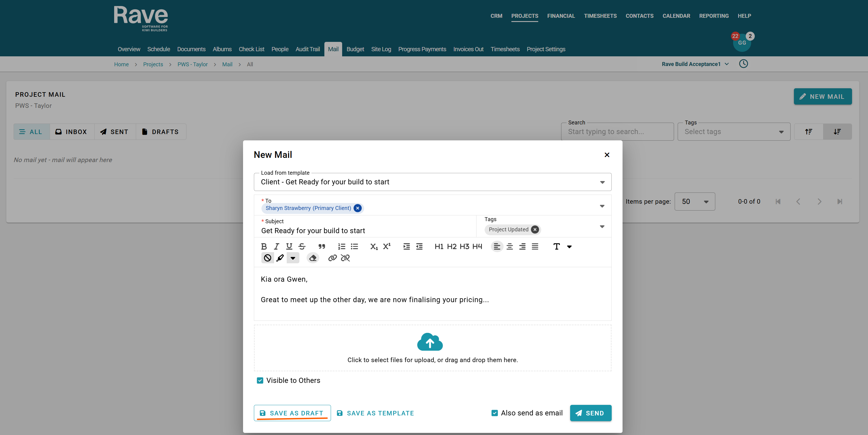Expand the To recipients dropdown

[x=602, y=206]
